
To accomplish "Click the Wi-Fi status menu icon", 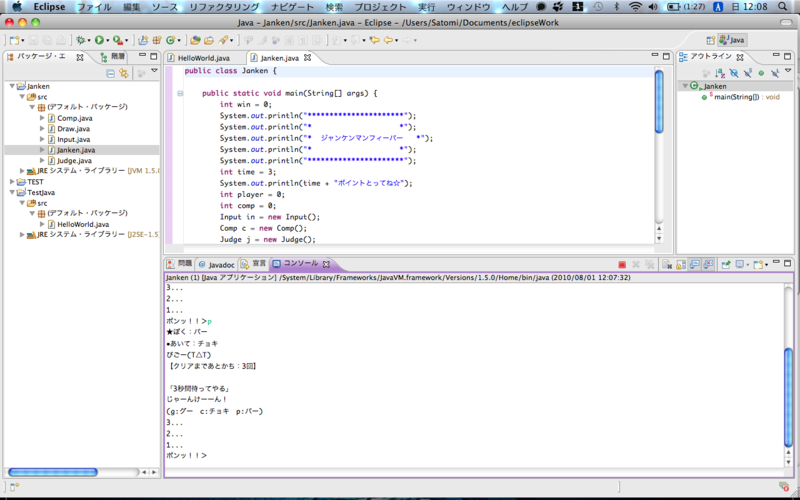I will [635, 7].
